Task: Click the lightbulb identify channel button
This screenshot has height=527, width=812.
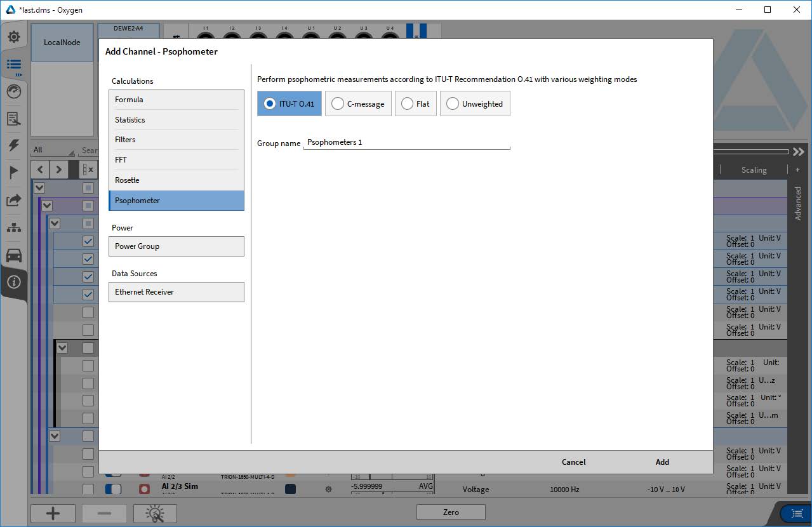Action: coord(155,513)
